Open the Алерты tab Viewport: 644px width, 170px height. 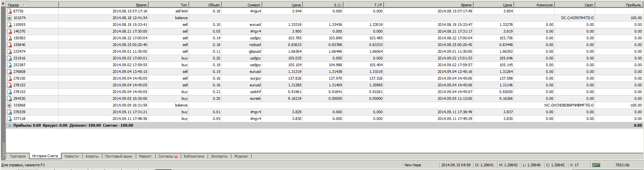(x=92, y=156)
